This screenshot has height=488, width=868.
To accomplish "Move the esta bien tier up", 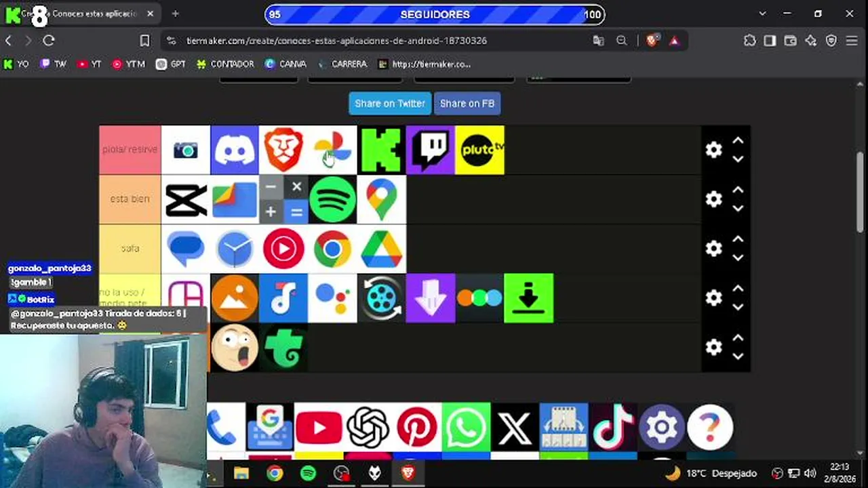I will 738,190.
